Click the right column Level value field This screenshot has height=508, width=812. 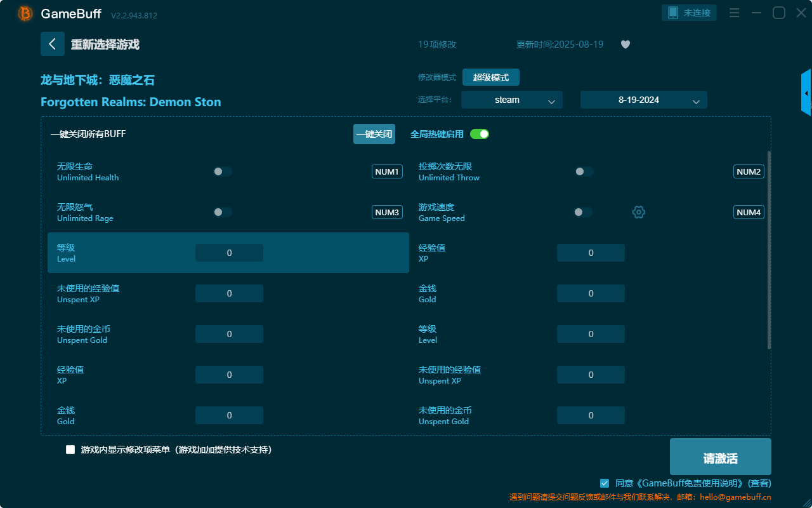point(591,334)
